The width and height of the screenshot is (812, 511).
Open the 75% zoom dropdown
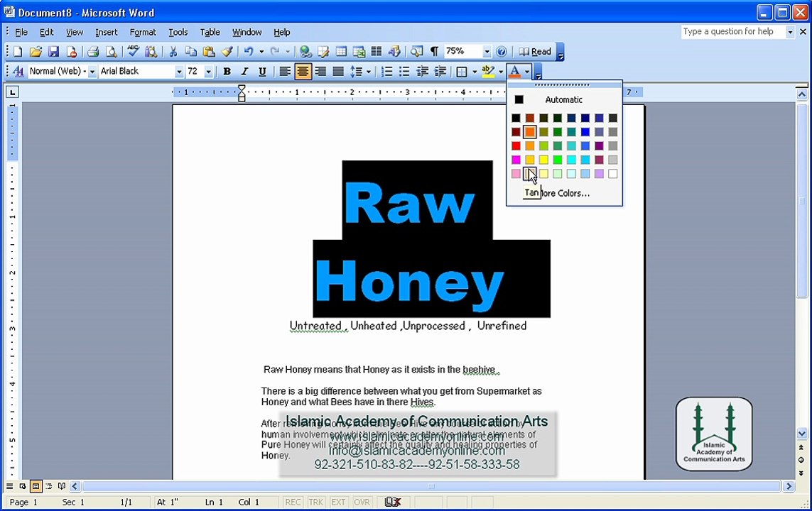pyautogui.click(x=486, y=52)
